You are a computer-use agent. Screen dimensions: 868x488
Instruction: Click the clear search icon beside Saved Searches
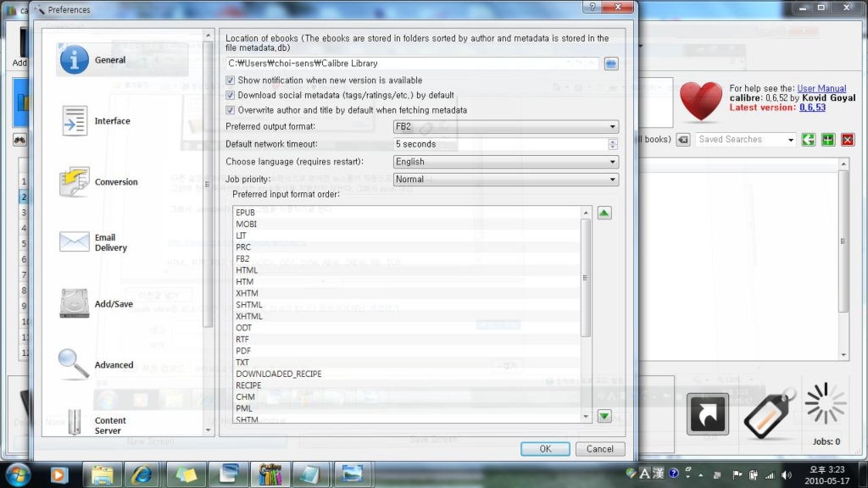[x=683, y=140]
